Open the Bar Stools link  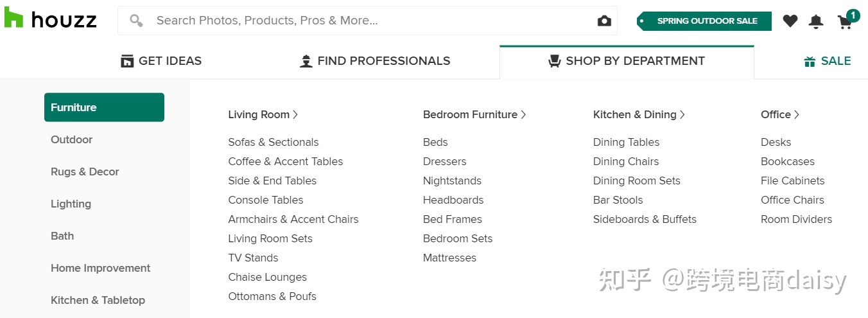tap(618, 200)
